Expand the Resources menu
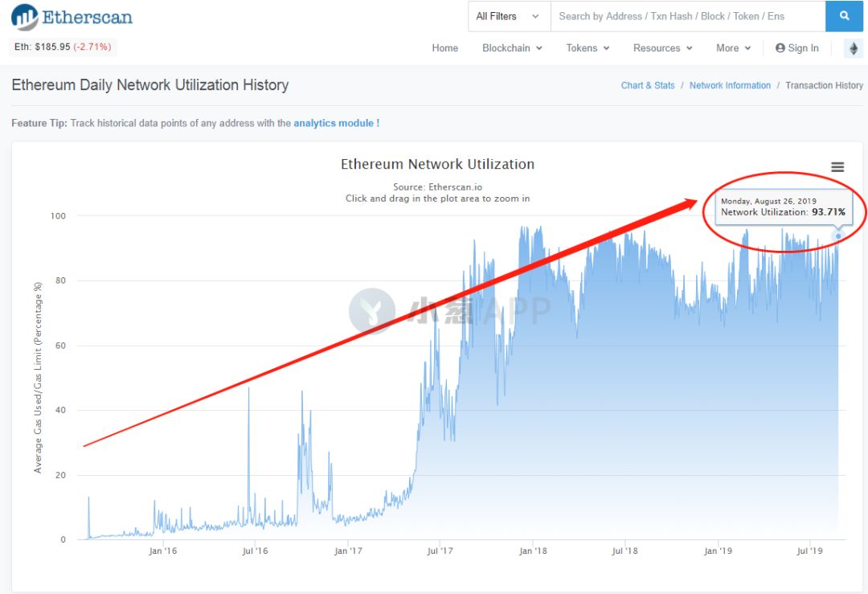The width and height of the screenshot is (868, 594). (x=662, y=48)
